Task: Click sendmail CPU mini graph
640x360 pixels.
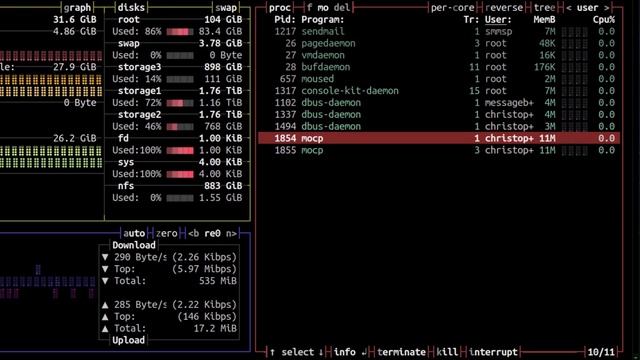Action: (575, 31)
